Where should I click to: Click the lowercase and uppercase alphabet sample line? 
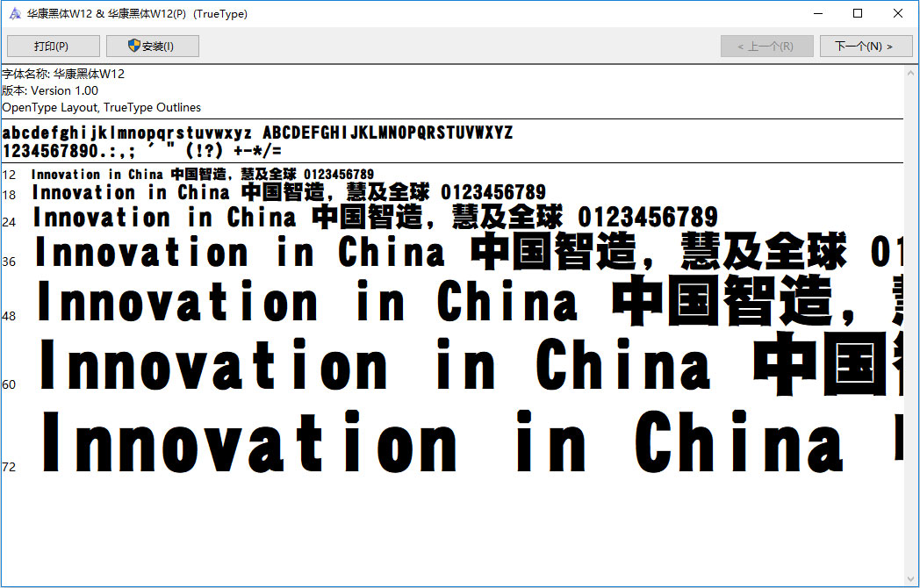pyautogui.click(x=257, y=133)
